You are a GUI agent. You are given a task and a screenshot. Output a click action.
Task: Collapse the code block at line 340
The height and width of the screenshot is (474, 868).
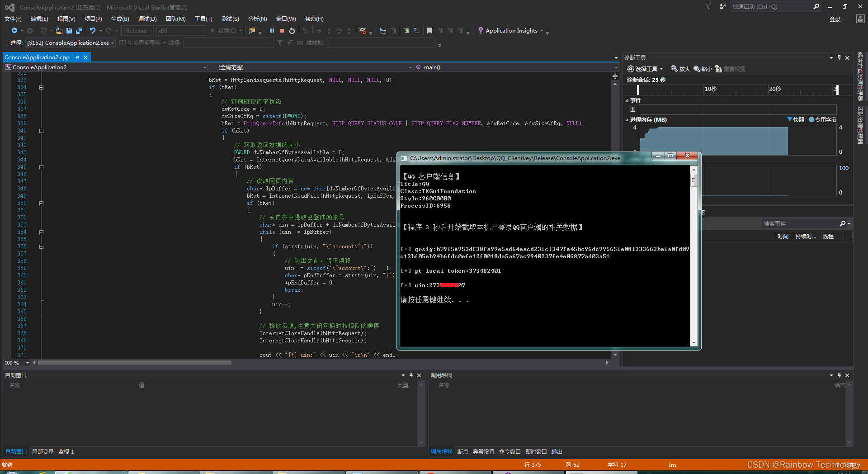(x=41, y=131)
